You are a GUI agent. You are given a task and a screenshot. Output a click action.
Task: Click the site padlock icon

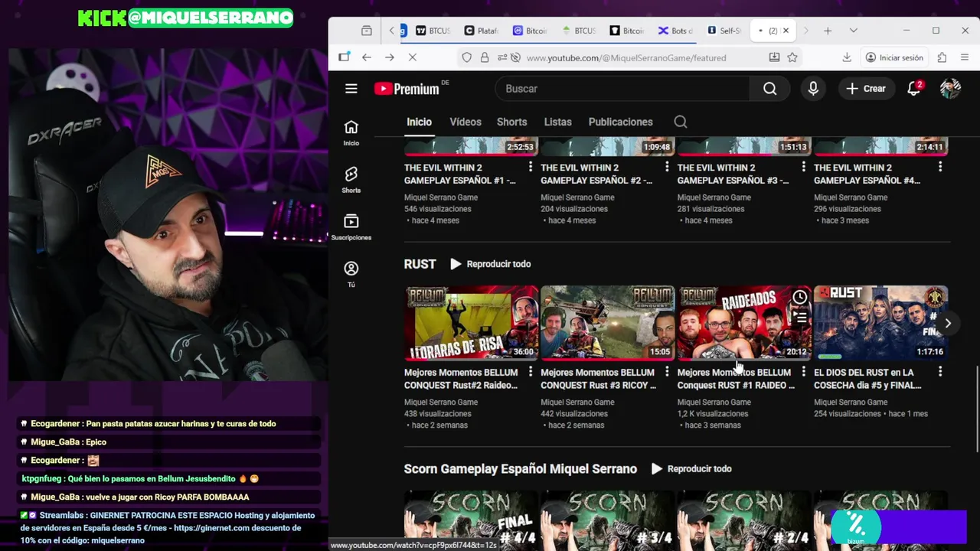pos(485,57)
